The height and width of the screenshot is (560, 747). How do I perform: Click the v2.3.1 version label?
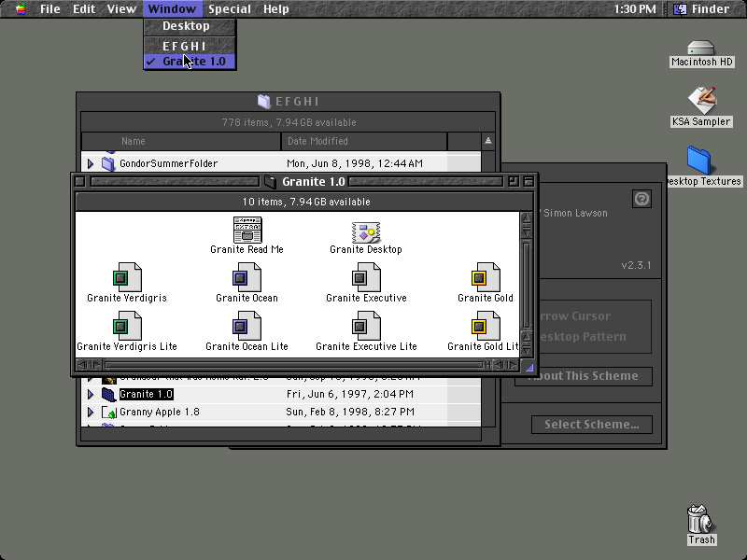tap(637, 265)
